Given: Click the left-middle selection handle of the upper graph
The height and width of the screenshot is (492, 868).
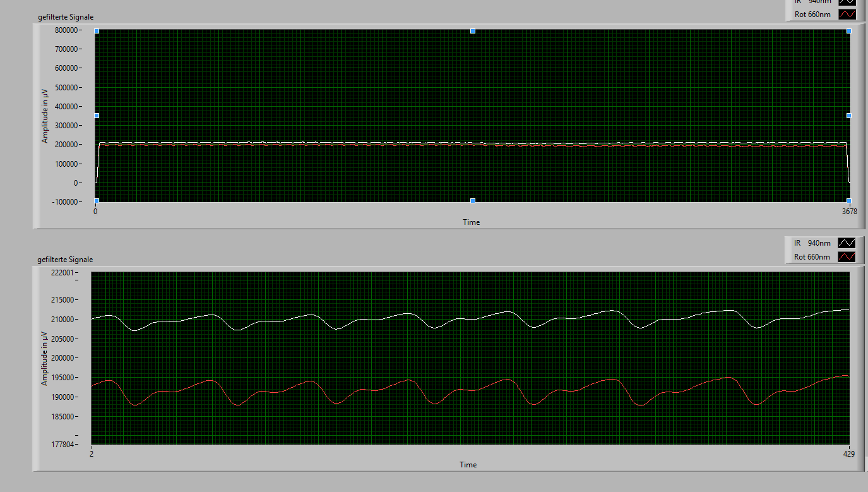Looking at the screenshot, I should [x=97, y=116].
